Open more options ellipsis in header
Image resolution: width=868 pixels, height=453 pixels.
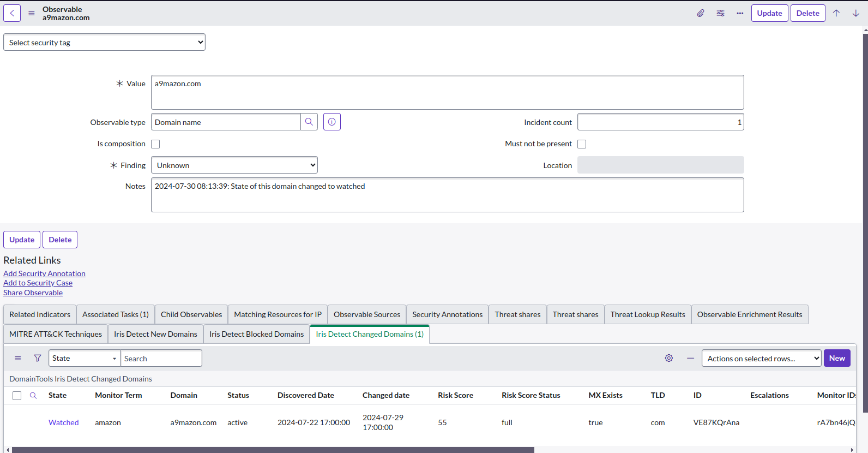(740, 13)
